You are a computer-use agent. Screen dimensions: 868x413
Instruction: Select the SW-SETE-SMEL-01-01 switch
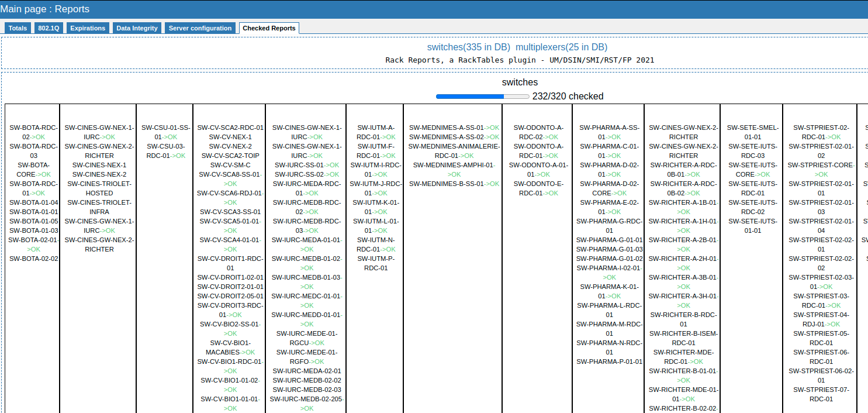752,132
